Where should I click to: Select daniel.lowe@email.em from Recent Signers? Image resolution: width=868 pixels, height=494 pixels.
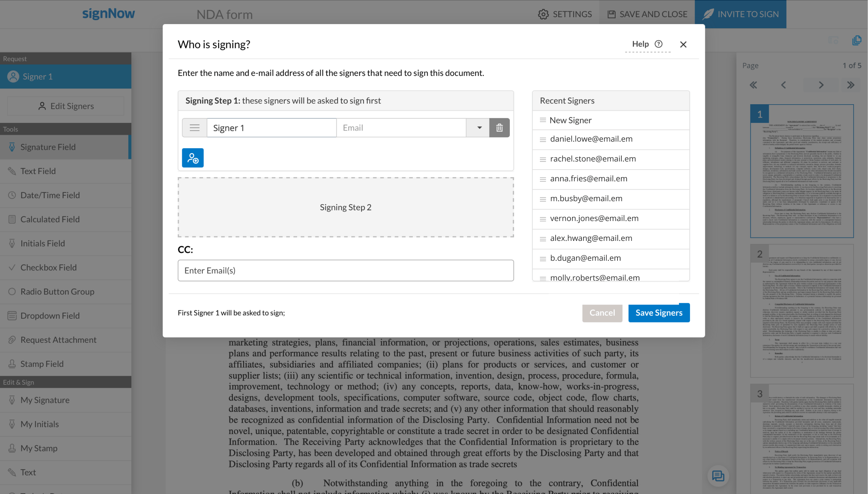591,139
